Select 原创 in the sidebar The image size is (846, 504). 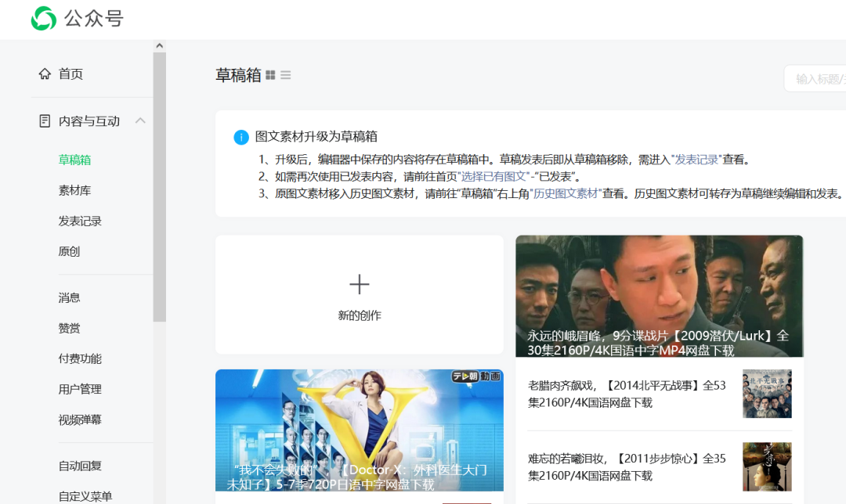pos(67,250)
